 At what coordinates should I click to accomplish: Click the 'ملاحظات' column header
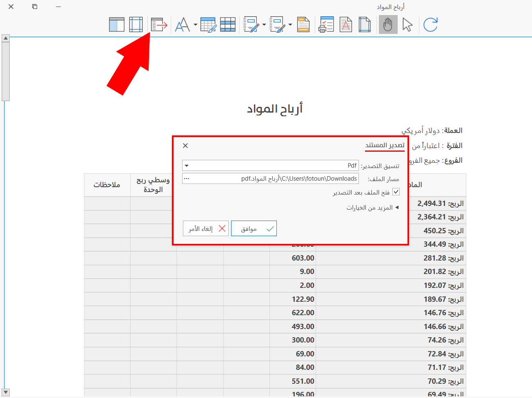107,185
